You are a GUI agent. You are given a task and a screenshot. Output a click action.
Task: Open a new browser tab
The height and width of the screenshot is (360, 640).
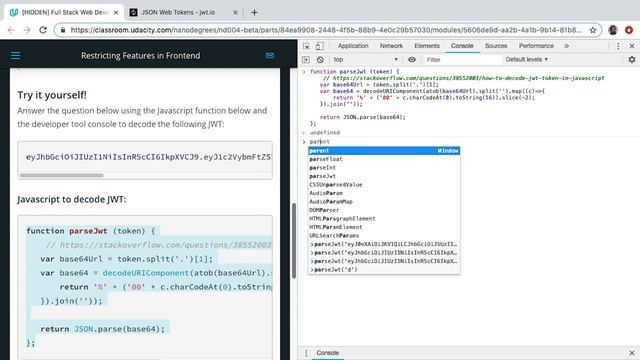[254, 12]
